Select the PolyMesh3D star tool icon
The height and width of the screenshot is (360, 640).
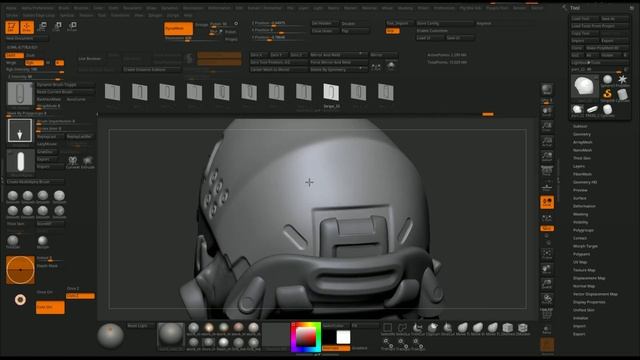tap(622, 80)
